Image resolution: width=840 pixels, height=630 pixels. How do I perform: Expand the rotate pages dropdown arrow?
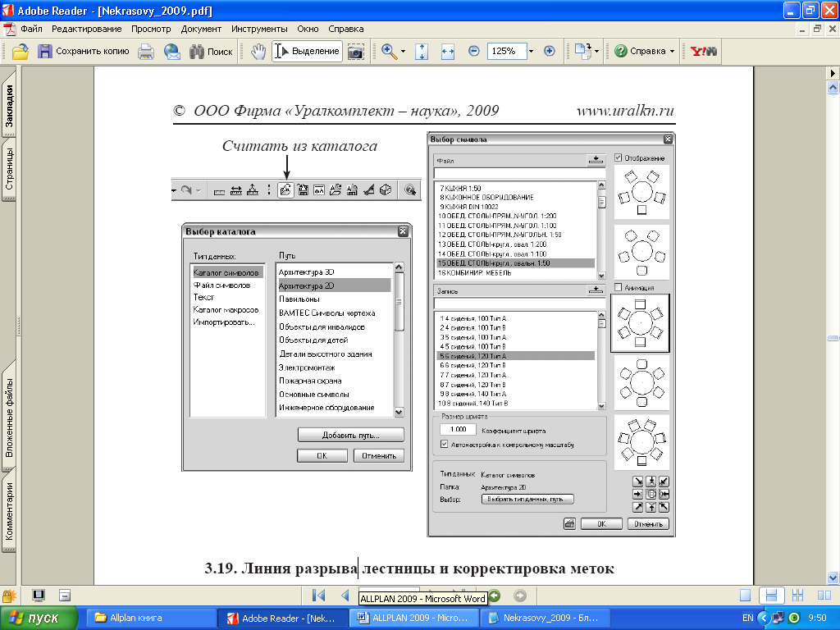tap(596, 52)
